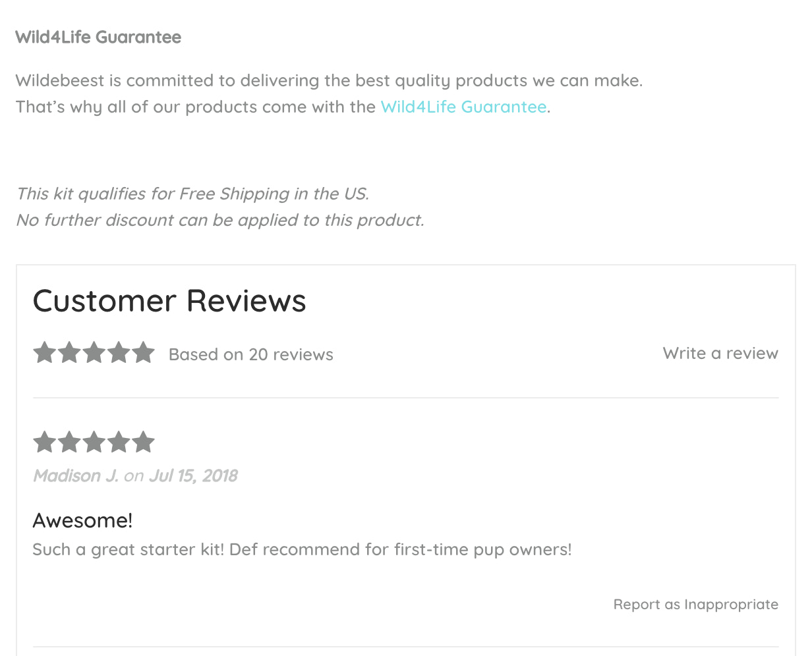Click the last star of Madison J.'s rating
812x656 pixels.
point(144,441)
